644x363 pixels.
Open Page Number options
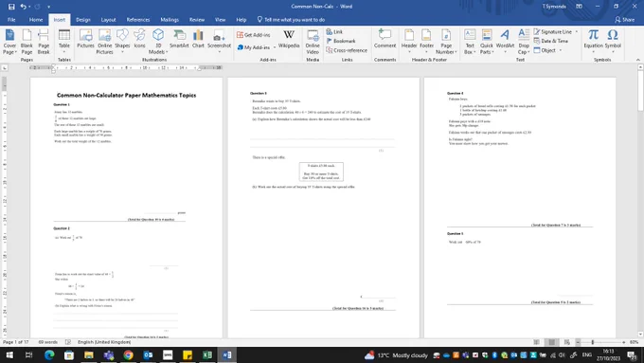click(446, 42)
